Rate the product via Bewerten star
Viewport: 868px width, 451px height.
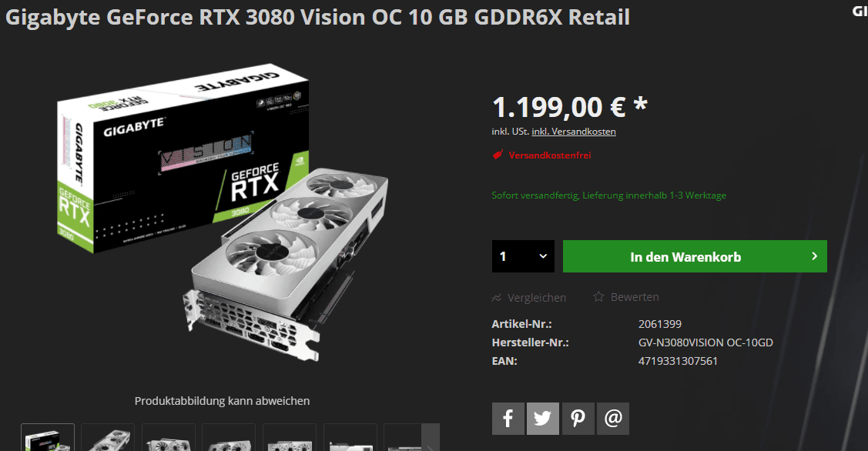point(598,297)
